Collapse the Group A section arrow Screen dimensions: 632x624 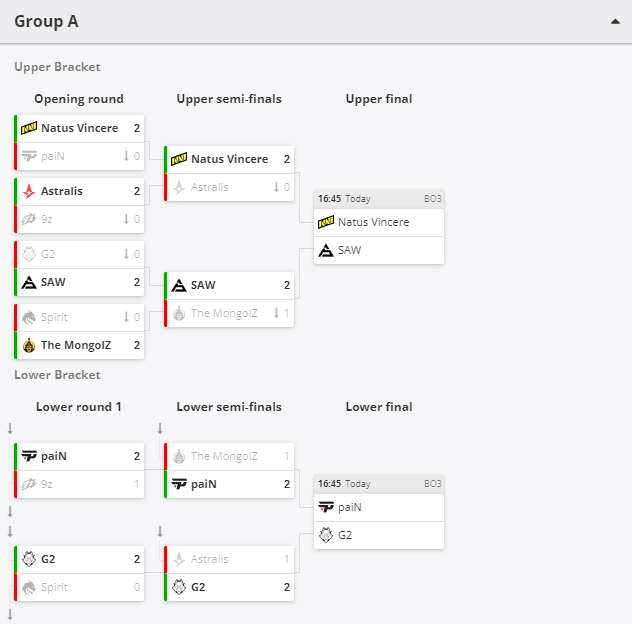click(615, 22)
